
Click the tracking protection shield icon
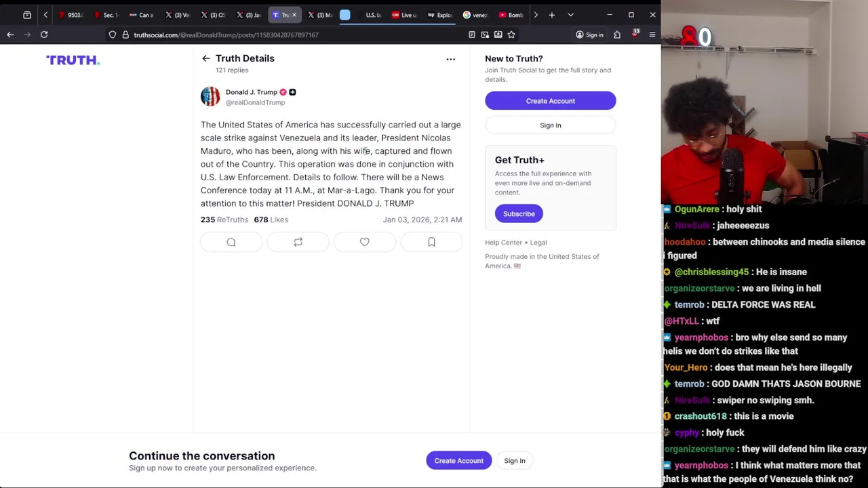(113, 35)
